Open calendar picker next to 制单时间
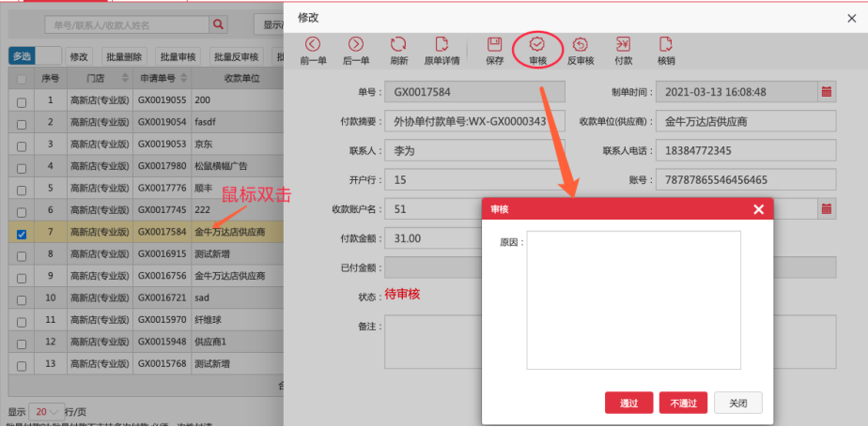Screen dimensions: 868x427 (x=827, y=92)
